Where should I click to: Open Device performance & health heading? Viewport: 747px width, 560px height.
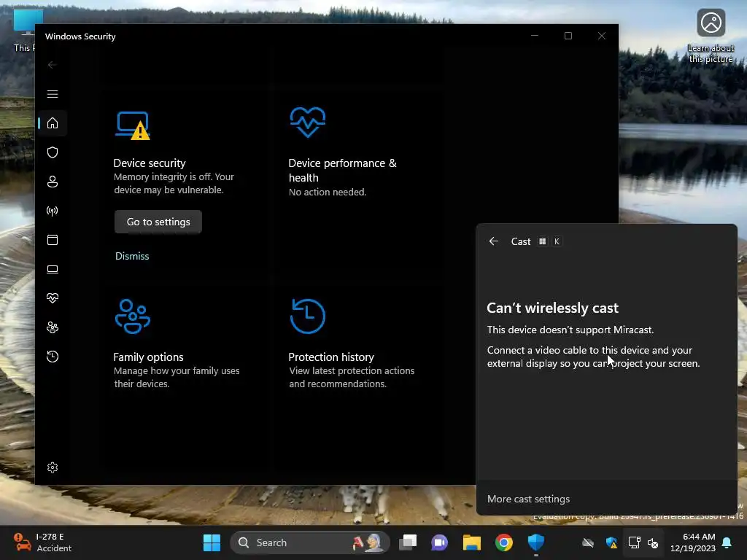coord(342,170)
